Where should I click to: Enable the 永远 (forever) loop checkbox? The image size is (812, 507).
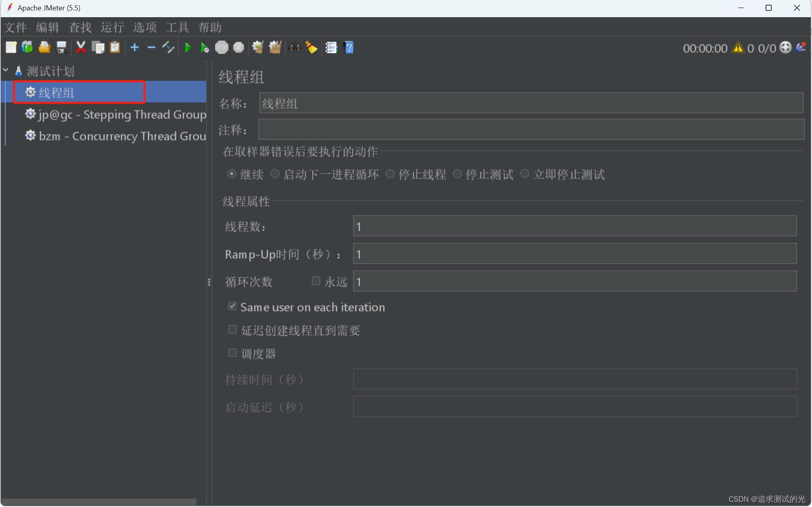click(316, 281)
